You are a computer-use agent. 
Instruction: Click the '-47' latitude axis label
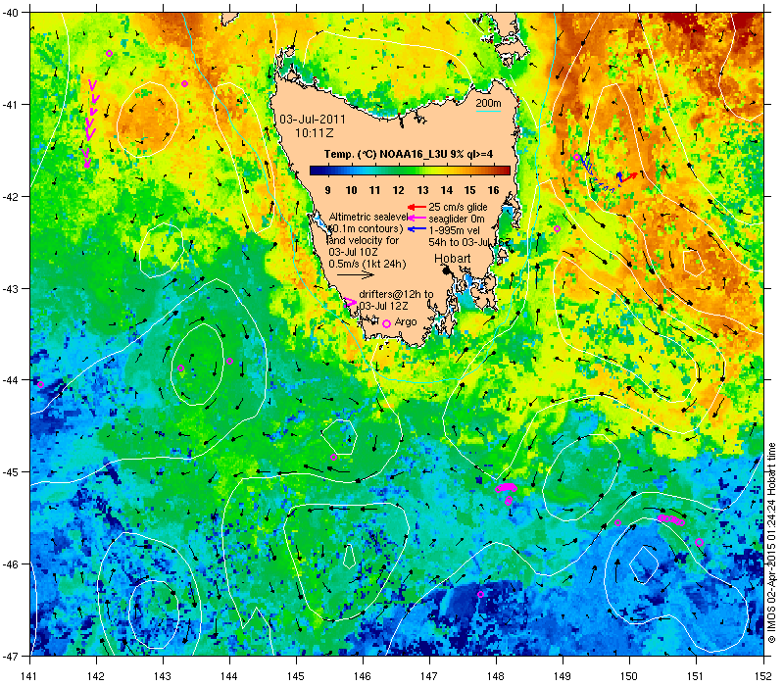pyautogui.click(x=9, y=656)
